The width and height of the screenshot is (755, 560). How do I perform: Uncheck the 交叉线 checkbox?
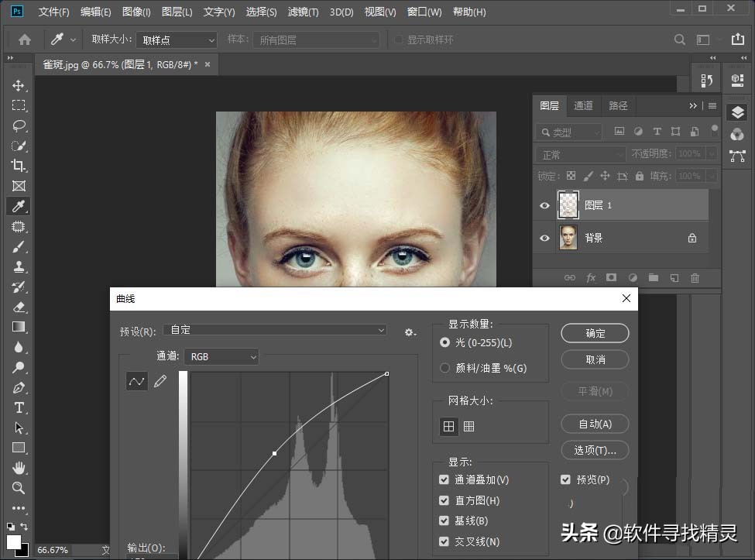pyautogui.click(x=444, y=541)
